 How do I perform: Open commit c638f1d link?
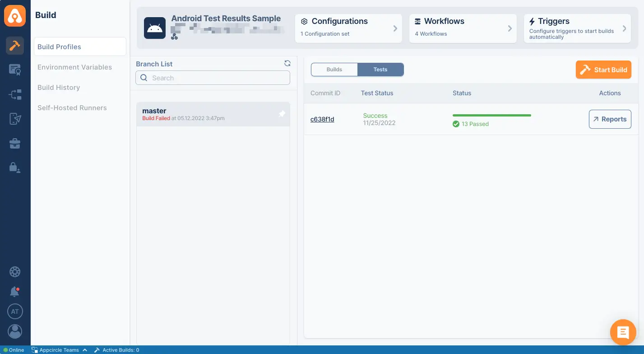(x=322, y=119)
